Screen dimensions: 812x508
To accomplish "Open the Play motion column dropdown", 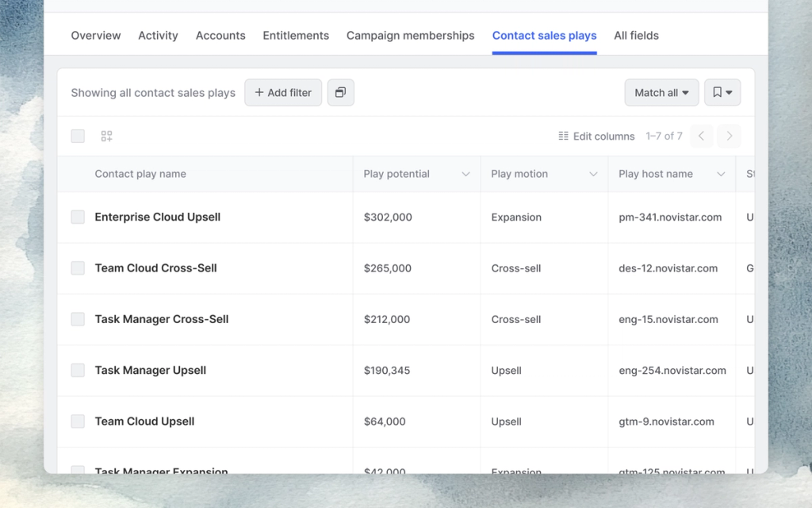I will click(x=592, y=173).
